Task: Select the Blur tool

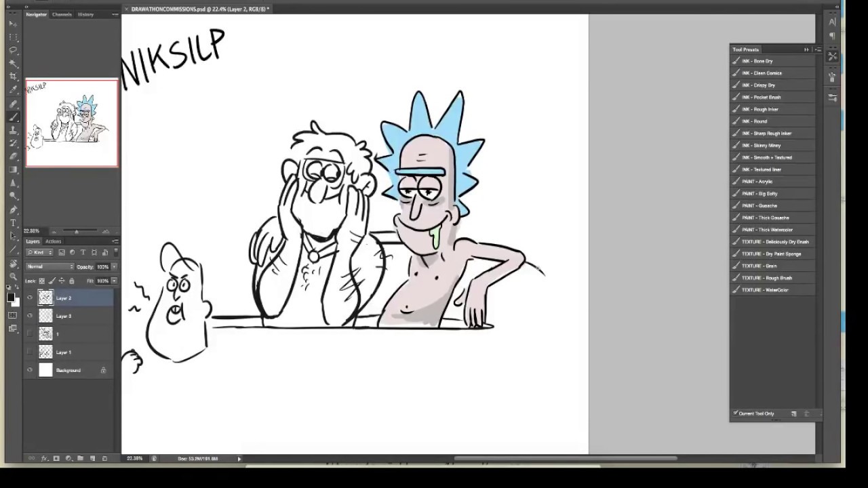Action: coord(13,184)
